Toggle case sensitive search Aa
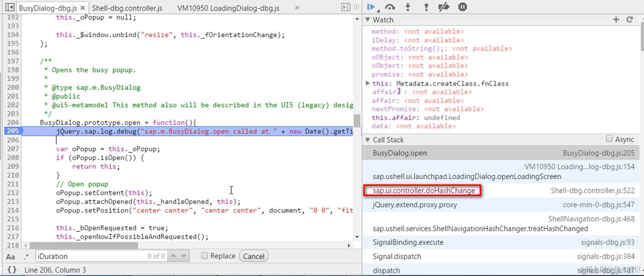This screenshot has width=644, height=276. 11,256
